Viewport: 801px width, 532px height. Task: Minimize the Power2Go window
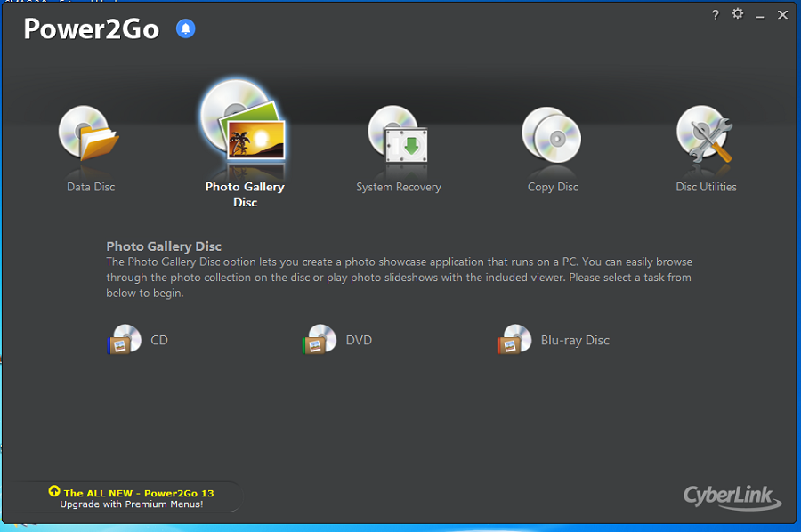tap(760, 16)
